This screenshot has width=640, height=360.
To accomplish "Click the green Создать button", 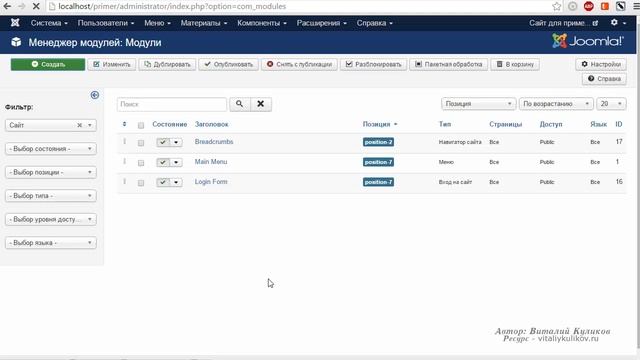I will (x=48, y=64).
